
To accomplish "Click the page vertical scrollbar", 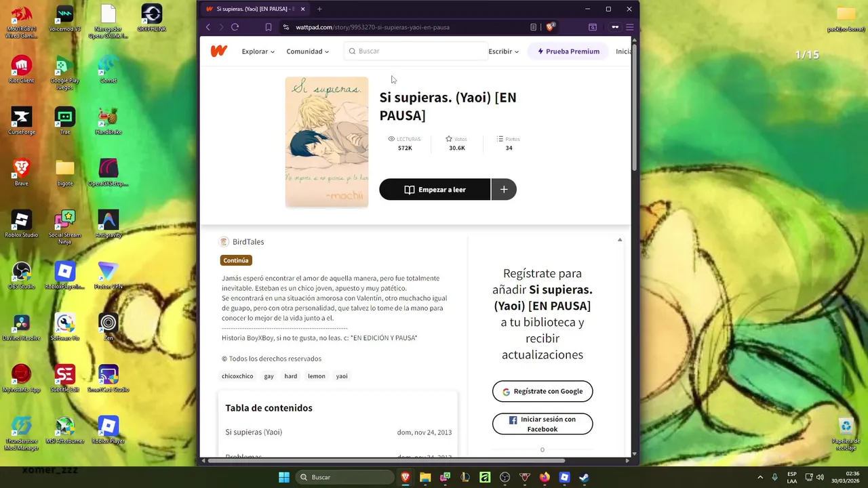I will (635, 108).
